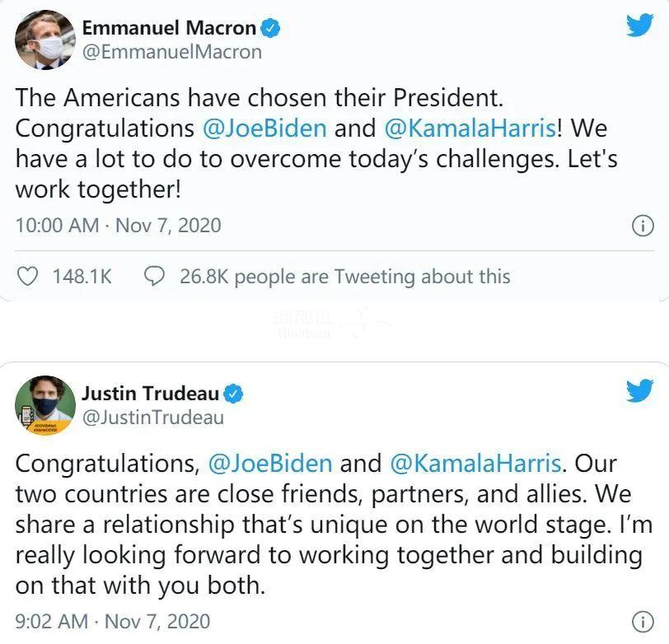669x644 pixels.
Task: Click "26.8K people are Tweeting about this"
Action: tap(344, 277)
